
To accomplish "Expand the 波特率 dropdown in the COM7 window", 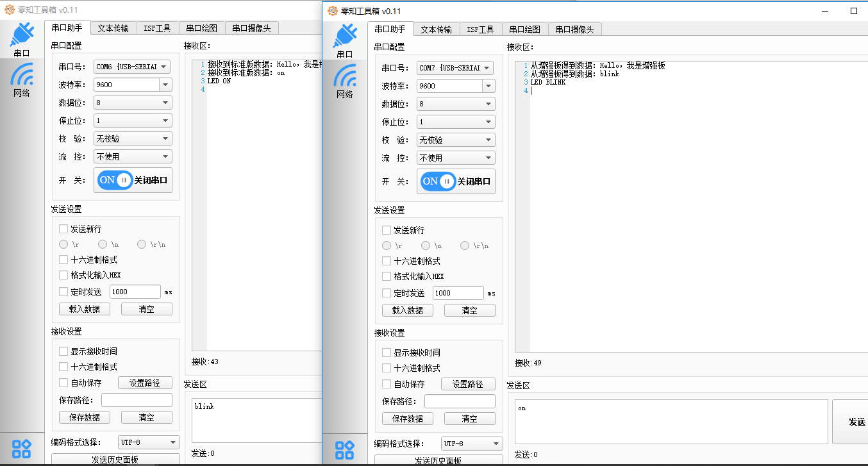I will coord(488,86).
